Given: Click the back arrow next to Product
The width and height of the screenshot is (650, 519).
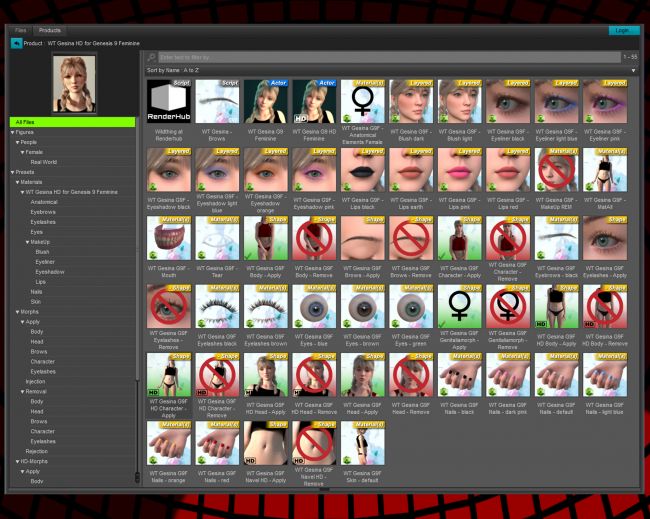Looking at the screenshot, I should click(x=16, y=44).
